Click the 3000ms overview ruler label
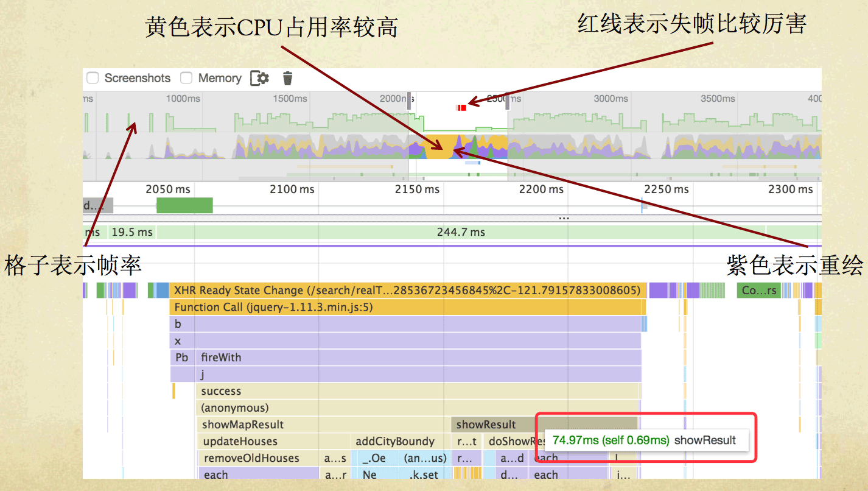The height and width of the screenshot is (491, 868). pos(611,98)
